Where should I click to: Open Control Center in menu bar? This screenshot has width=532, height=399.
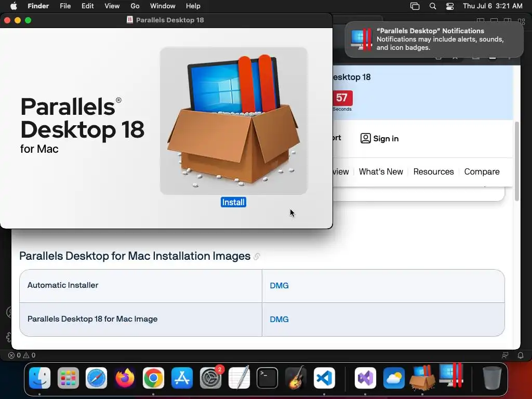[x=450, y=6]
